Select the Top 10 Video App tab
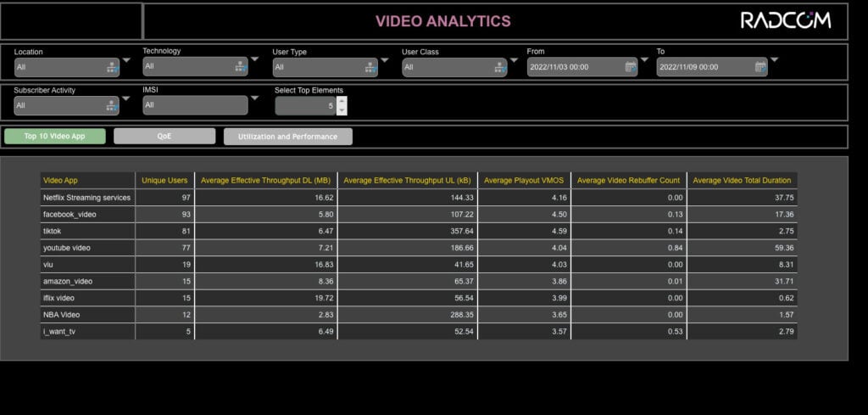 coord(55,137)
